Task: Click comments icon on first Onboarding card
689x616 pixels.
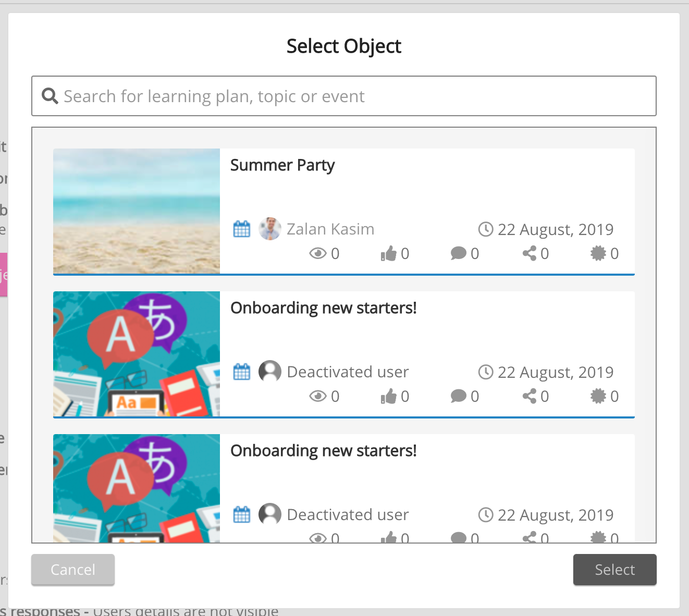Action: click(x=458, y=397)
